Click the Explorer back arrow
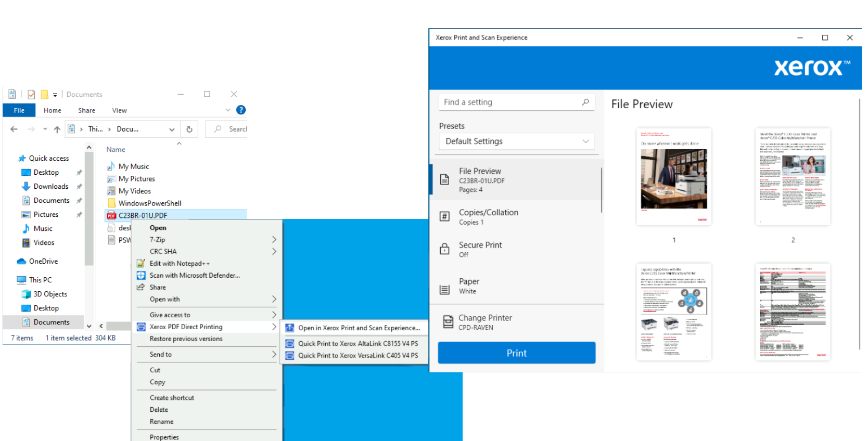Viewport: 868px width, 441px height. tap(14, 129)
